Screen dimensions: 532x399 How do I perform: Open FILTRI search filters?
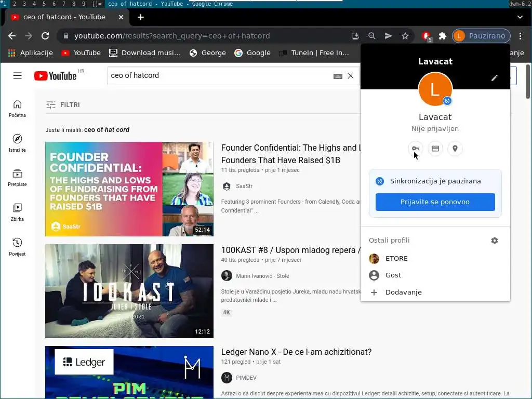[63, 105]
